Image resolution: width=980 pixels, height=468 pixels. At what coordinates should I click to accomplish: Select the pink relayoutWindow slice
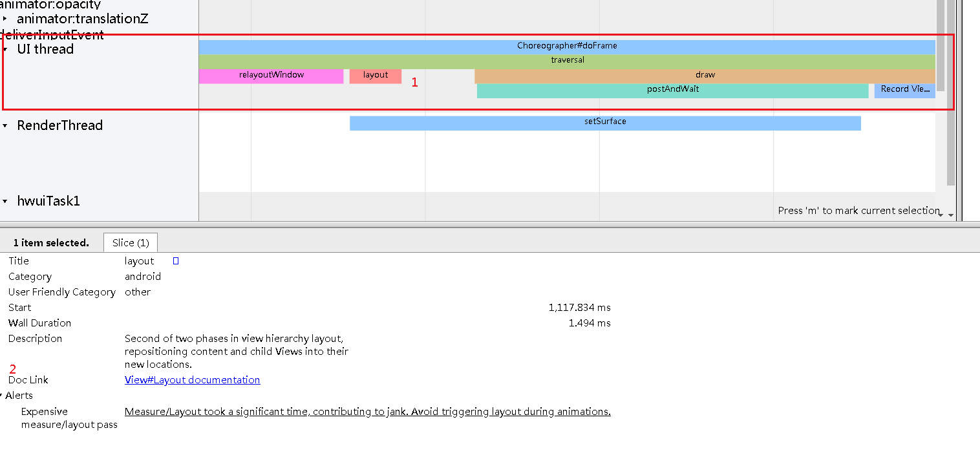coord(272,76)
